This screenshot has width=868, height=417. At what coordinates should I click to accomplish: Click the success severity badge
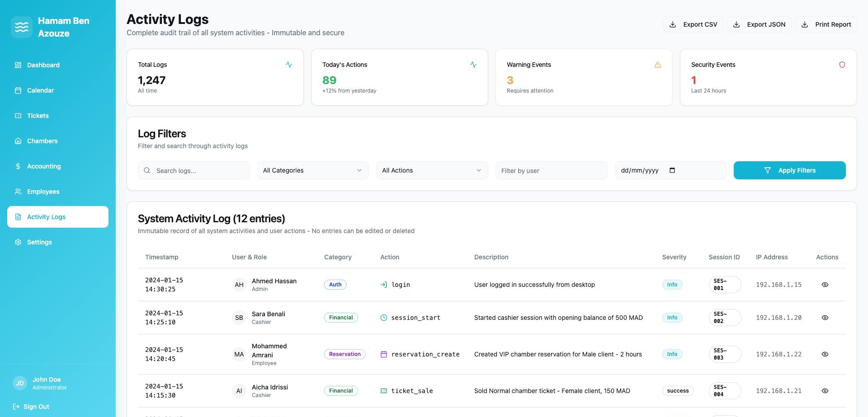678,391
